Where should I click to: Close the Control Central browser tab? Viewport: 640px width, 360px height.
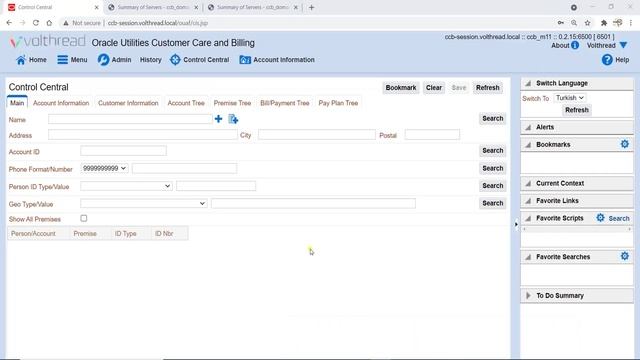[96, 7]
